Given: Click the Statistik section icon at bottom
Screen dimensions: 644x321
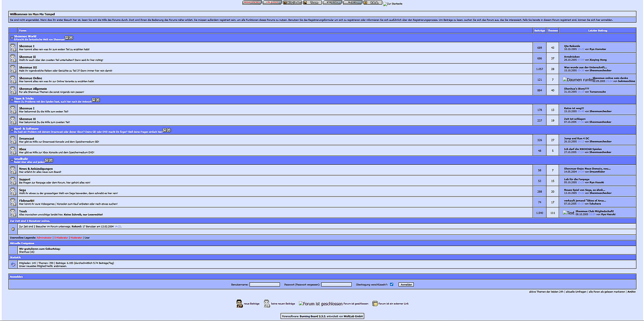Looking at the screenshot, I should tap(13, 264).
